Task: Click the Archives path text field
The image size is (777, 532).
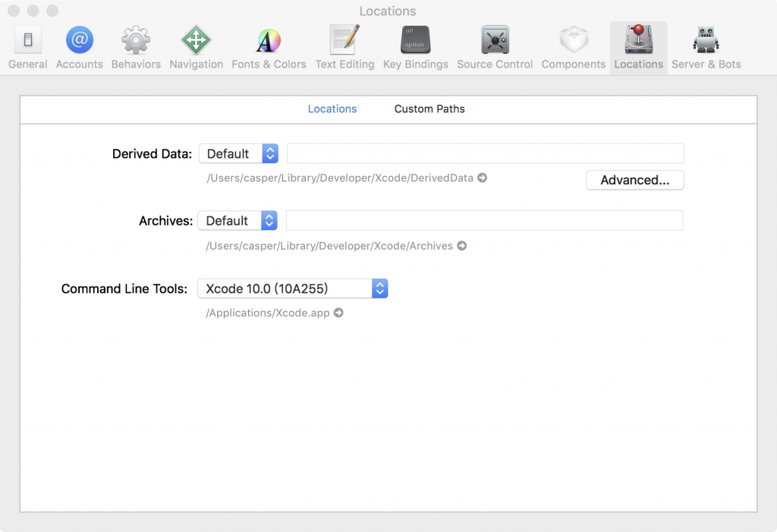Action: pos(485,220)
